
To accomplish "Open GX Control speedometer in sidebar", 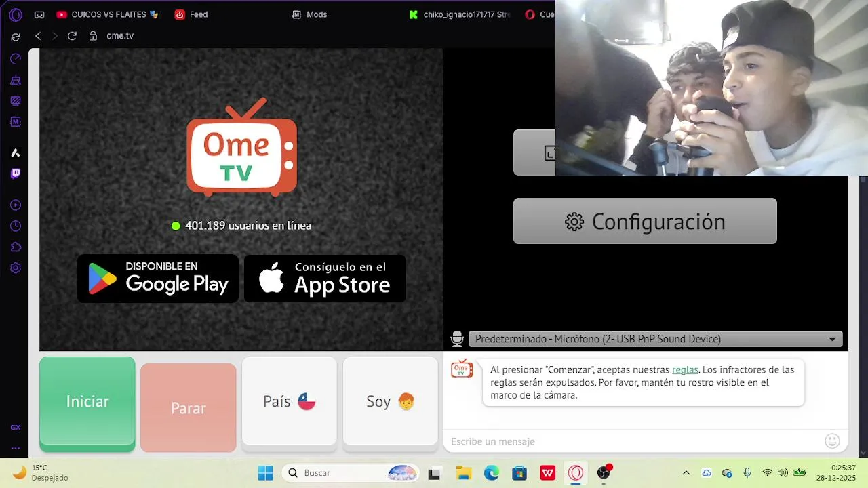I will tap(16, 59).
